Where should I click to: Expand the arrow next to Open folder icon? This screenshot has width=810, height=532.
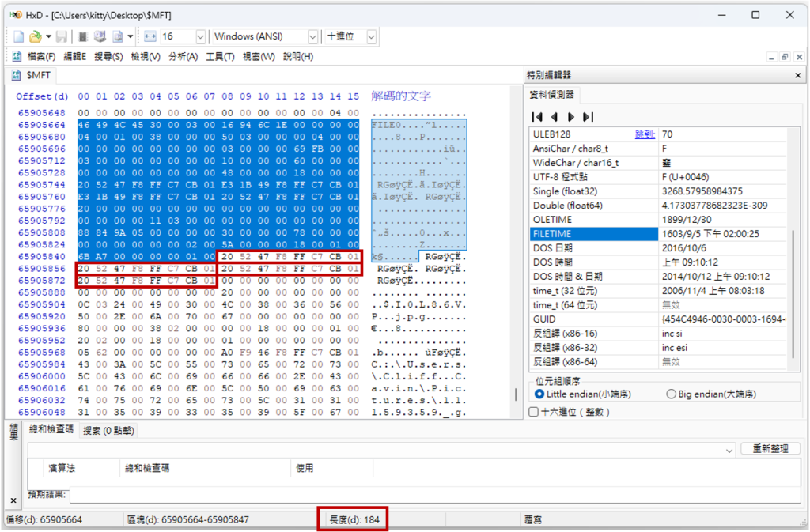pos(48,36)
